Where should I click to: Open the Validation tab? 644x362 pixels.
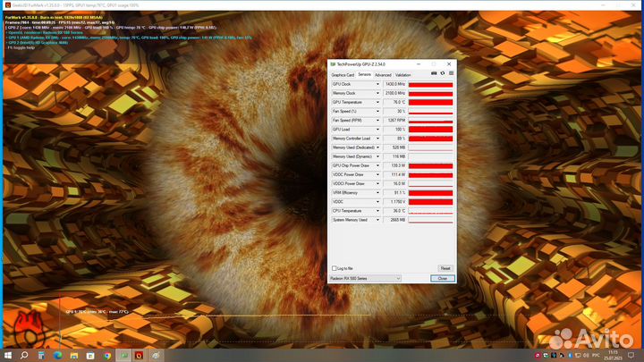click(x=402, y=75)
